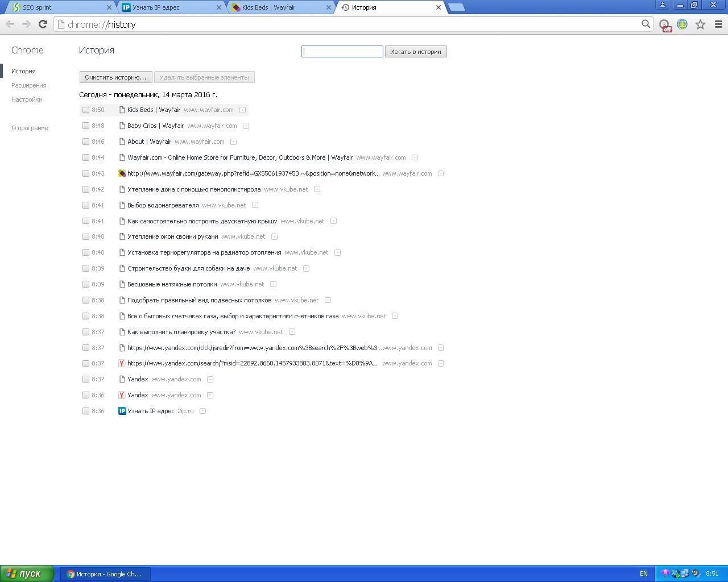Image resolution: width=728 pixels, height=582 pixels.
Task: Select checkbox for Как выполнить планировку участка?
Action: point(86,332)
